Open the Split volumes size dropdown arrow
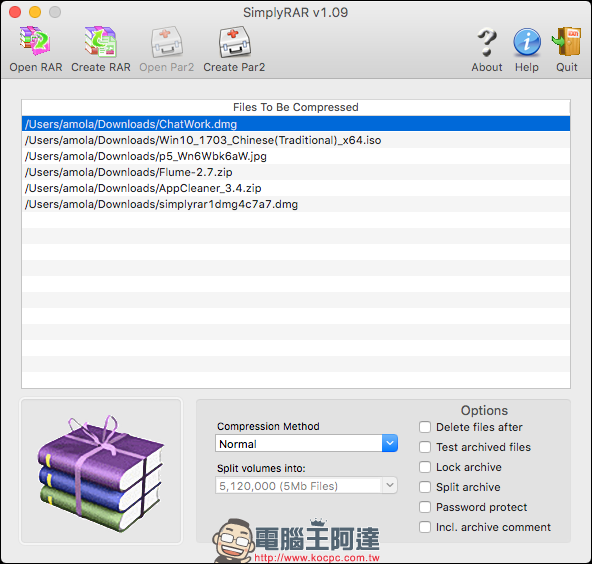Screen dimensions: 592x564 (x=390, y=485)
